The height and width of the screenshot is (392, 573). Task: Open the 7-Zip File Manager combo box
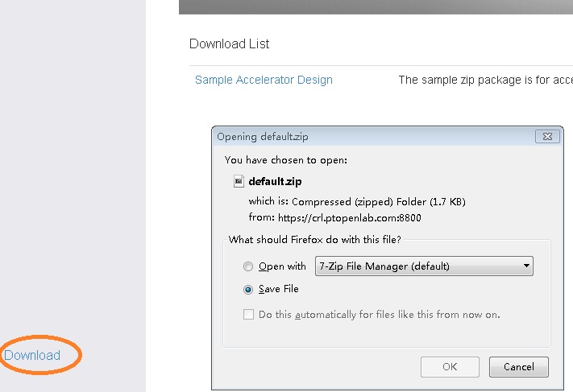tap(424, 266)
